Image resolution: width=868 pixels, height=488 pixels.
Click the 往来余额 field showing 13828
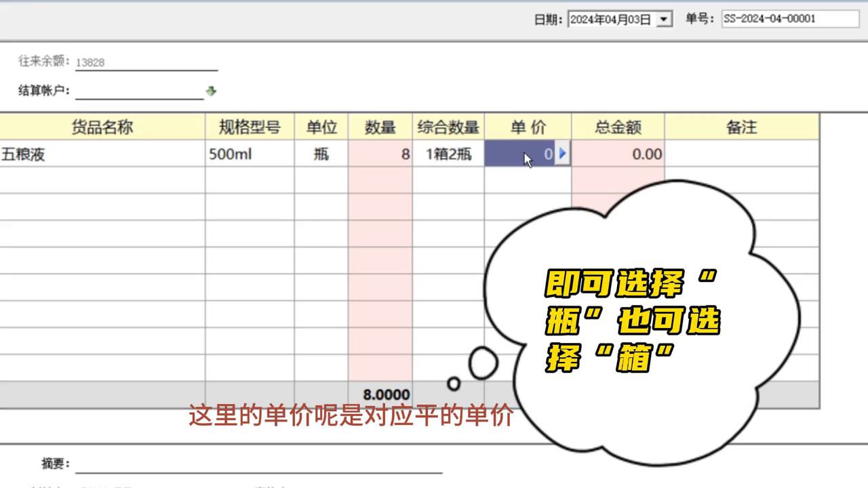[146, 62]
